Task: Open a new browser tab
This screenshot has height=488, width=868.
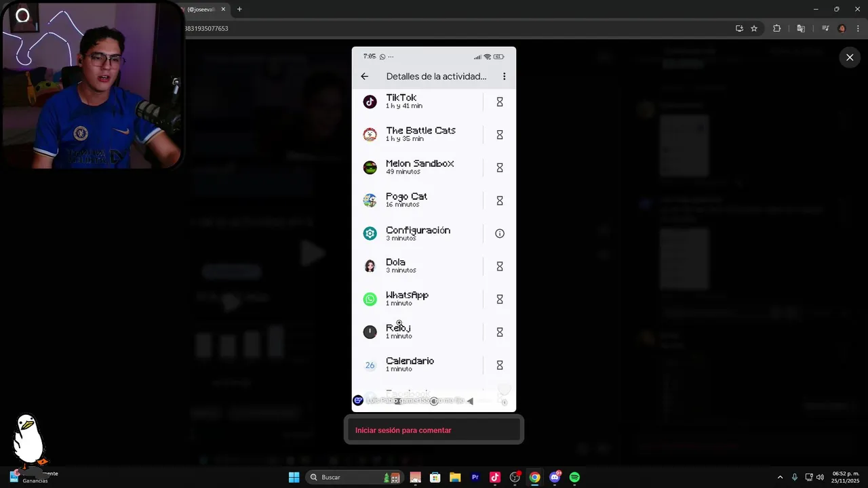Action: (239, 9)
